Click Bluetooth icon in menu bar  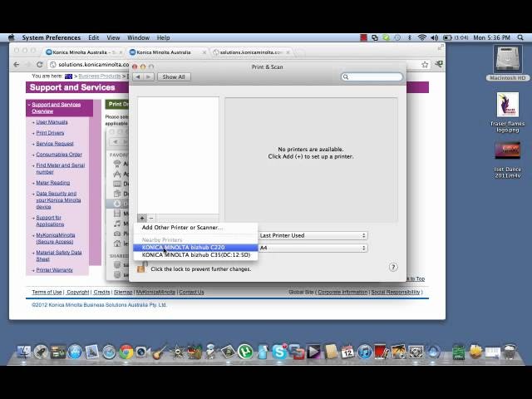[410, 37]
